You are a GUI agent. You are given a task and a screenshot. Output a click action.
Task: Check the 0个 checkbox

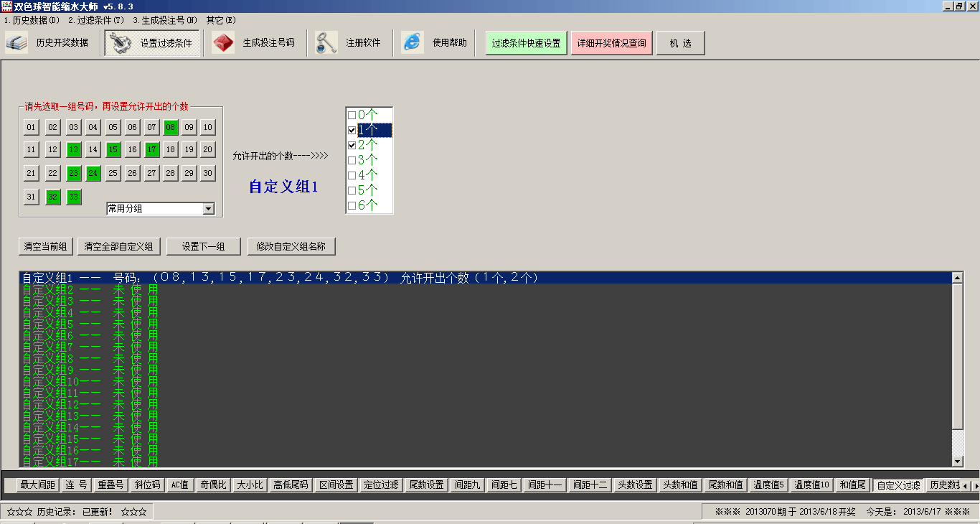coord(352,115)
